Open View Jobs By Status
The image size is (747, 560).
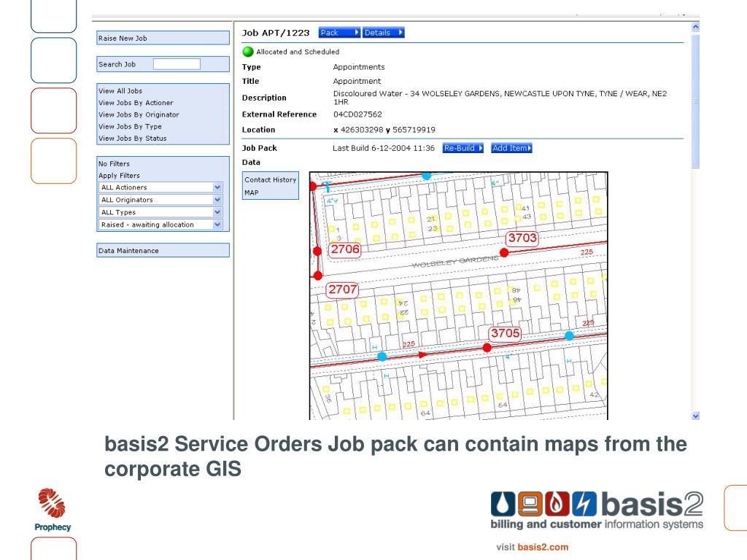point(133,138)
